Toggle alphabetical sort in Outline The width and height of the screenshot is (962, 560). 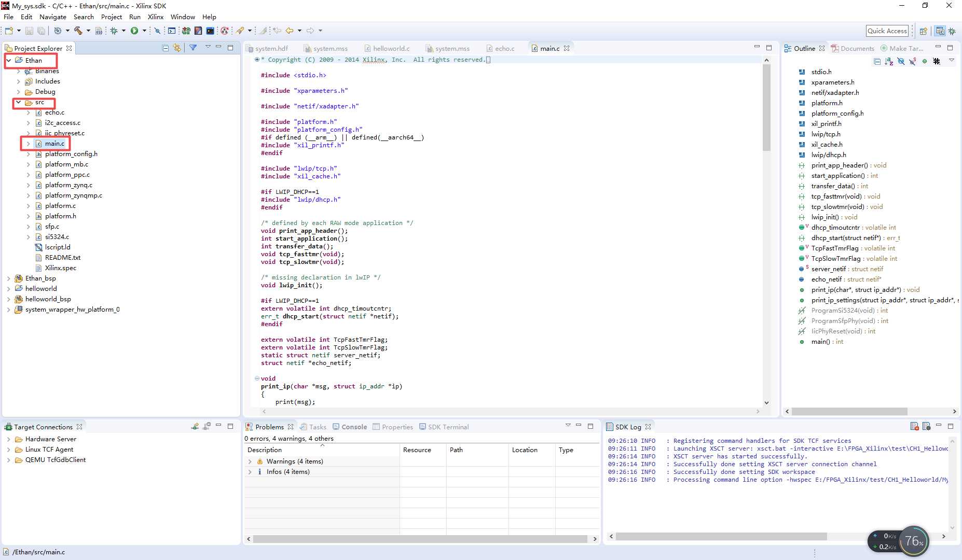[889, 61]
